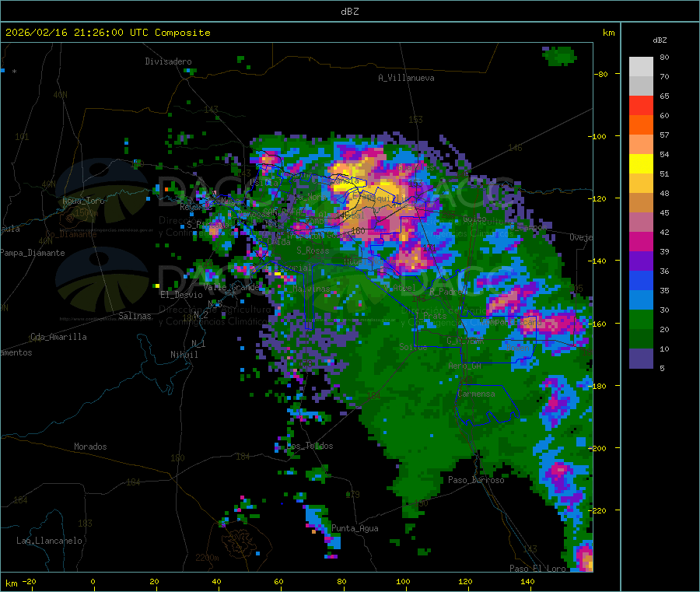The image size is (700, 592).
Task: Click the Carmensa district label
Action: [476, 394]
